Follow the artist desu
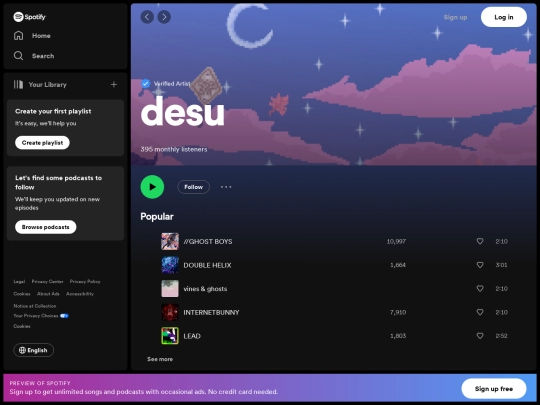540x405 pixels. point(194,187)
